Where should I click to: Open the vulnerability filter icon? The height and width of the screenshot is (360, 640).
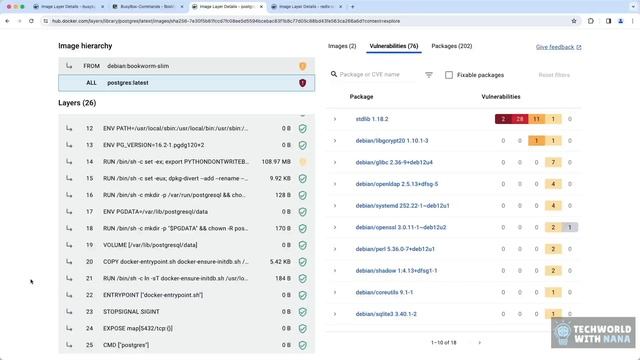pos(429,75)
